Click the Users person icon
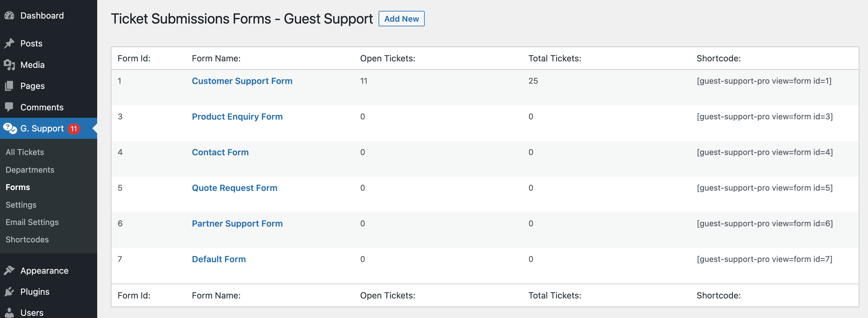This screenshot has width=868, height=318. coord(9,313)
